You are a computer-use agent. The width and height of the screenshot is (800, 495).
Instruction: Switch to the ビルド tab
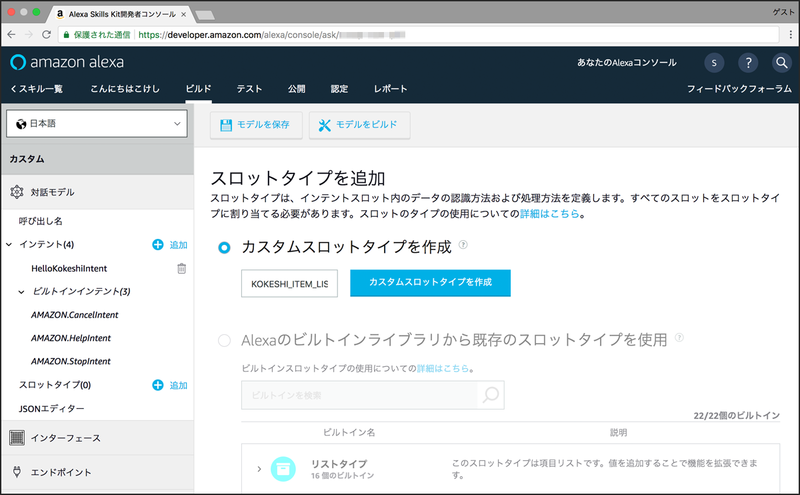198,89
